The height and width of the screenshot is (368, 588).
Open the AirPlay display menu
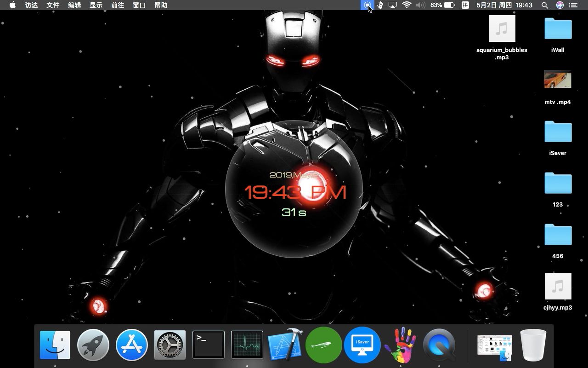tap(393, 5)
